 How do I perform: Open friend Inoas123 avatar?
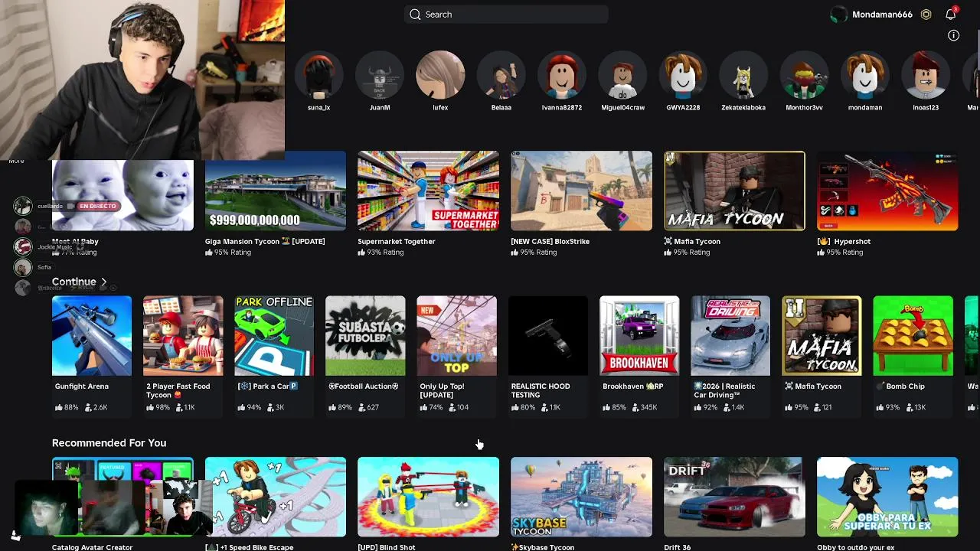click(926, 75)
